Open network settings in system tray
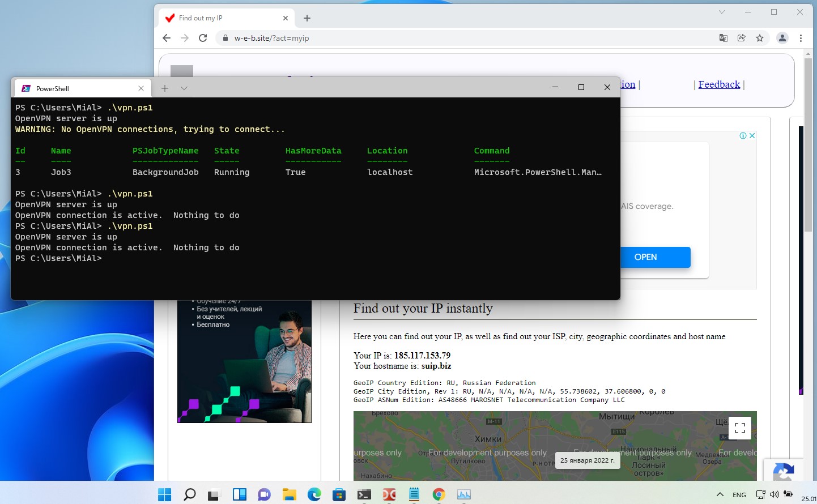This screenshot has height=504, width=817. pyautogui.click(x=760, y=494)
